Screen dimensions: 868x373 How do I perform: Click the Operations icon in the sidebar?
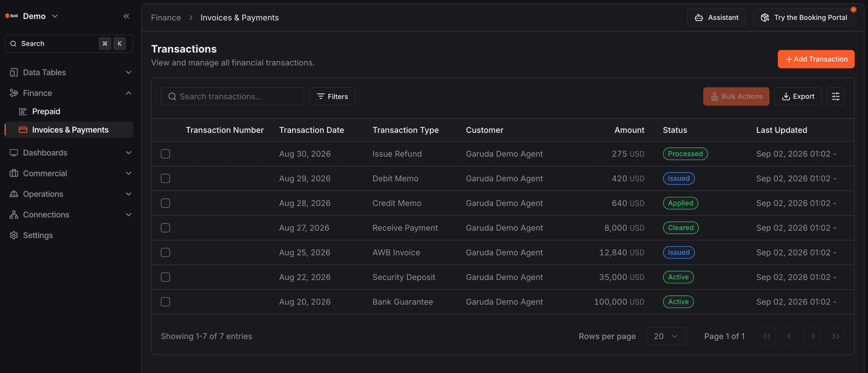tap(14, 194)
